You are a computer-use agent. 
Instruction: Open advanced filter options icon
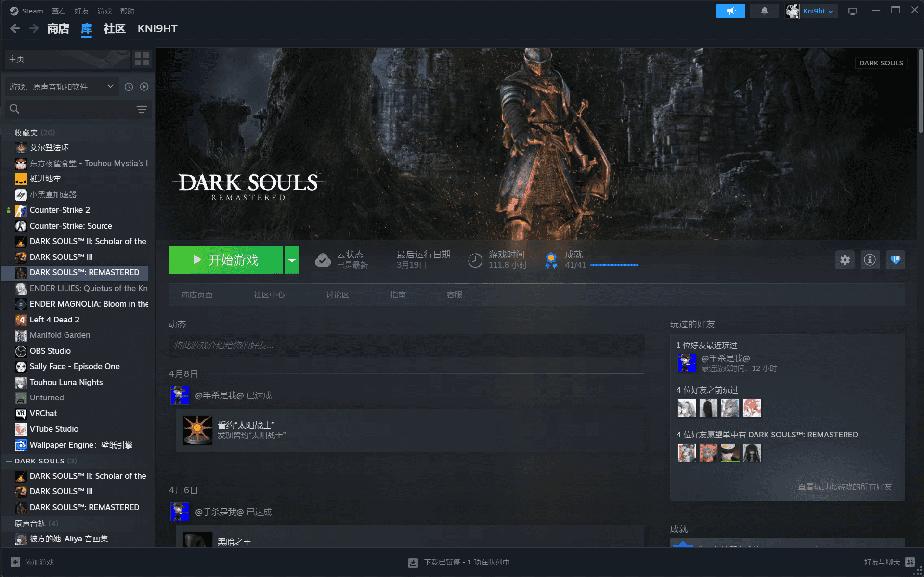click(x=142, y=109)
